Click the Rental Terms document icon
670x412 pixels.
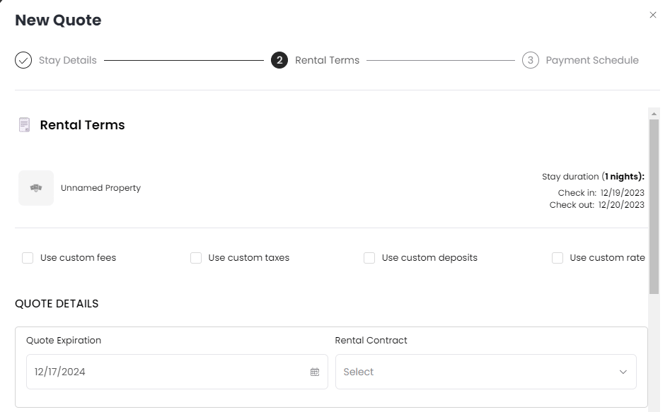pyautogui.click(x=24, y=125)
